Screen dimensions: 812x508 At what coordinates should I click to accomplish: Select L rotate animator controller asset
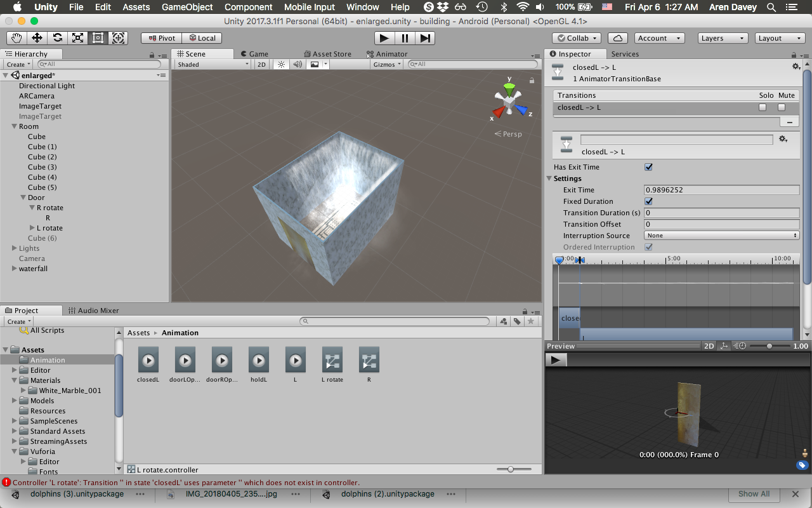point(332,361)
